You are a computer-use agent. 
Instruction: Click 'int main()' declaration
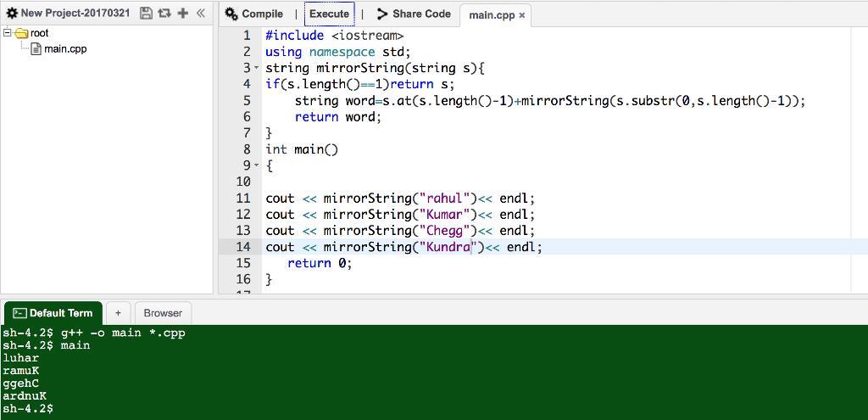pos(302,149)
